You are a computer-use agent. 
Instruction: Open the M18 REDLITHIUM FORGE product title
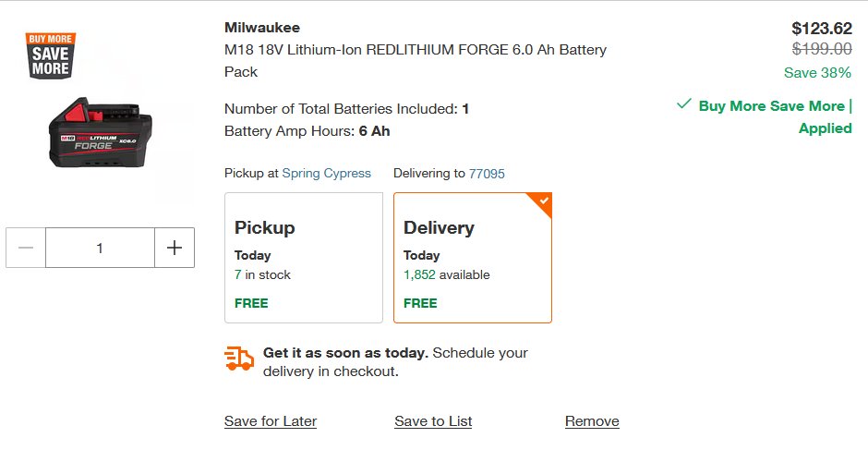[416, 60]
